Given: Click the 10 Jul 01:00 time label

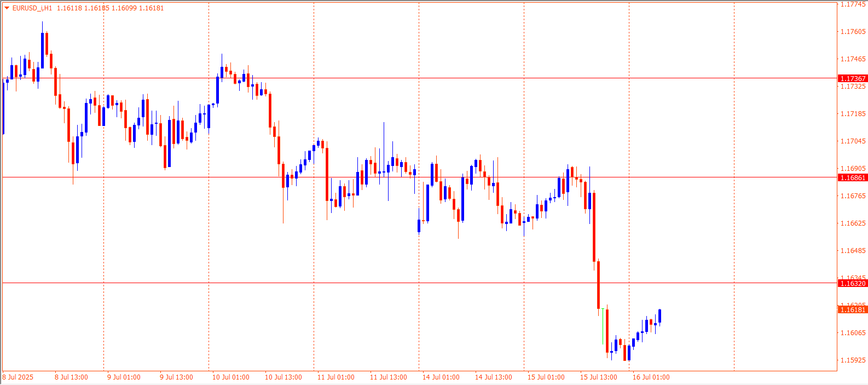Looking at the screenshot, I should [231, 377].
